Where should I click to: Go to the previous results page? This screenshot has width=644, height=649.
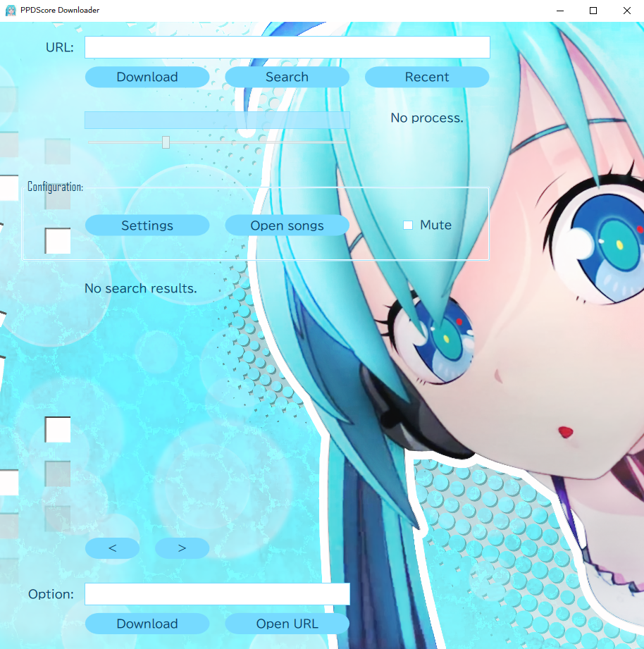point(112,548)
